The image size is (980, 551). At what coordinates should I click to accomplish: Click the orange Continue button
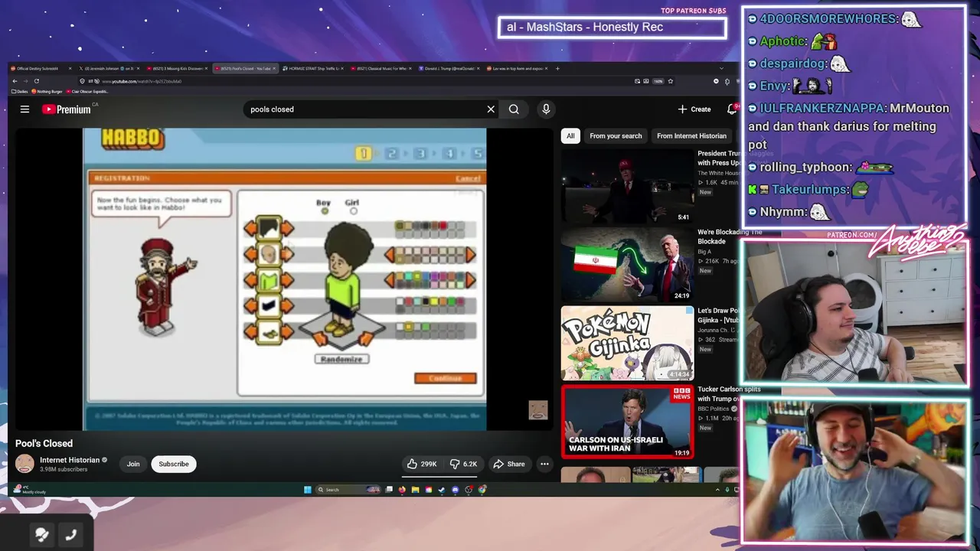(x=446, y=378)
